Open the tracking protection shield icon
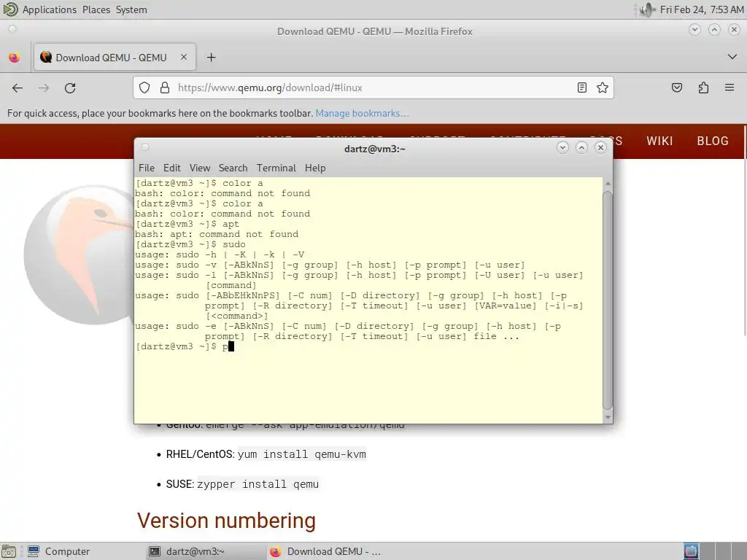Image resolution: width=747 pixels, height=560 pixels. pyautogui.click(x=144, y=87)
